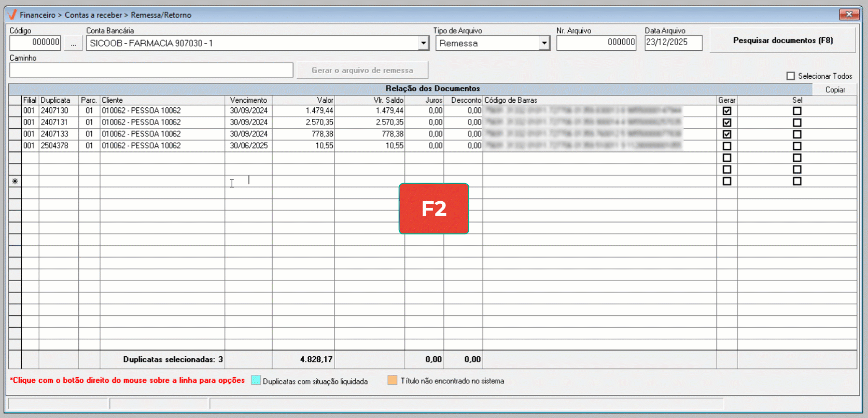Select duplicata cell 2504378
This screenshot has width=868, height=418.
pyautogui.click(x=59, y=146)
